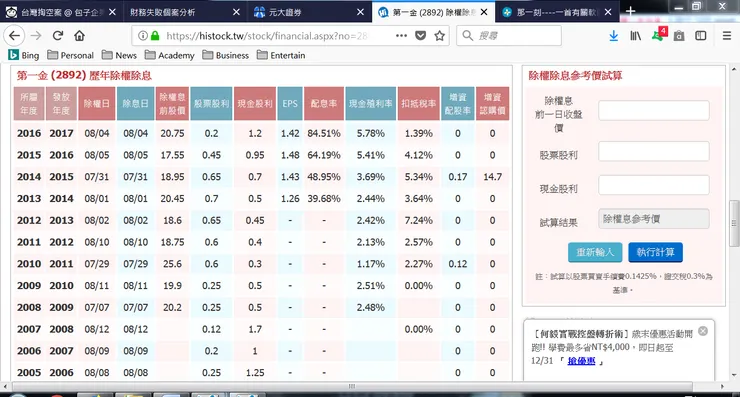This screenshot has height=397, width=740.
Task: Click the 現金股利 input field
Action: tap(654, 185)
